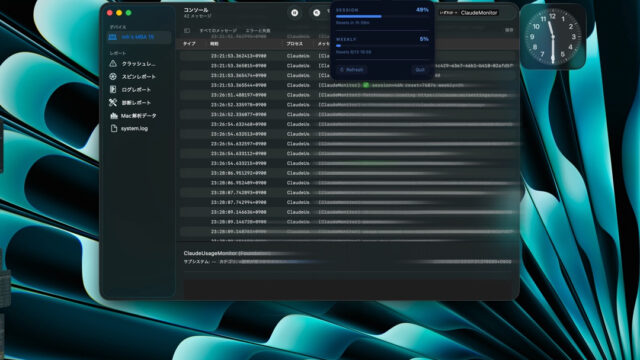Click the weekly Resets text
This screenshot has width=640, height=360.
(353, 52)
